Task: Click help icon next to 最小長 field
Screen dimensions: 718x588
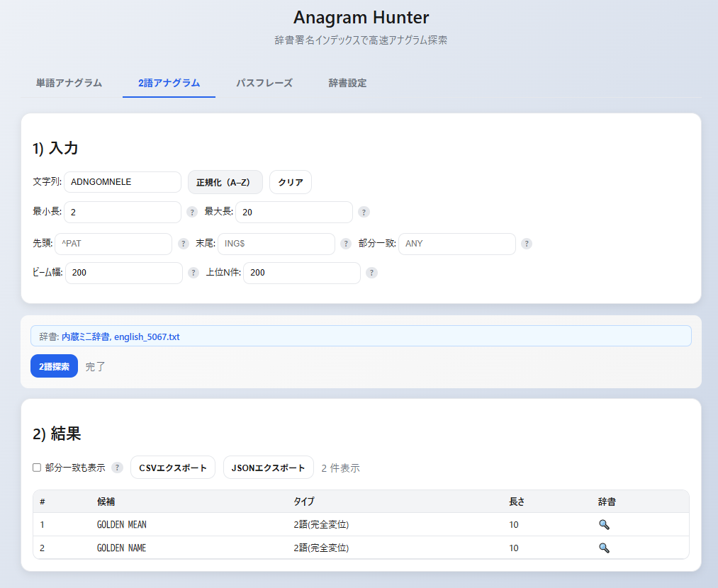Action: click(x=192, y=212)
